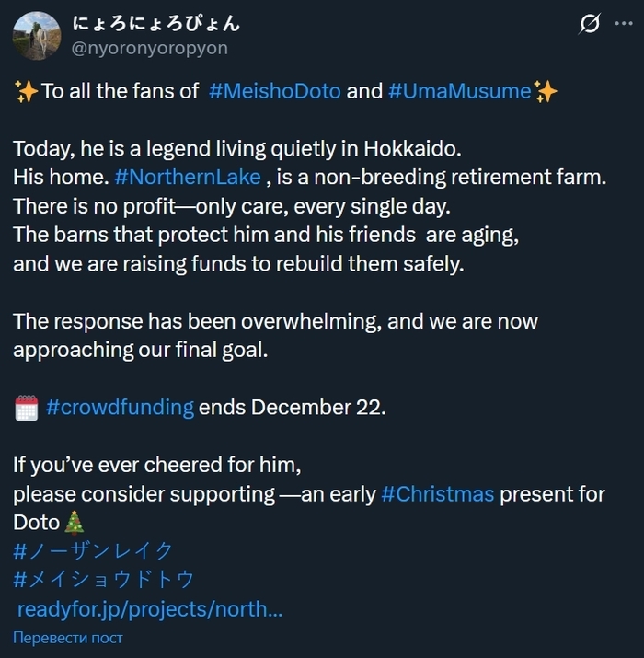The height and width of the screenshot is (658, 644).
Task: Click the author's profile avatar
Action: click(38, 36)
